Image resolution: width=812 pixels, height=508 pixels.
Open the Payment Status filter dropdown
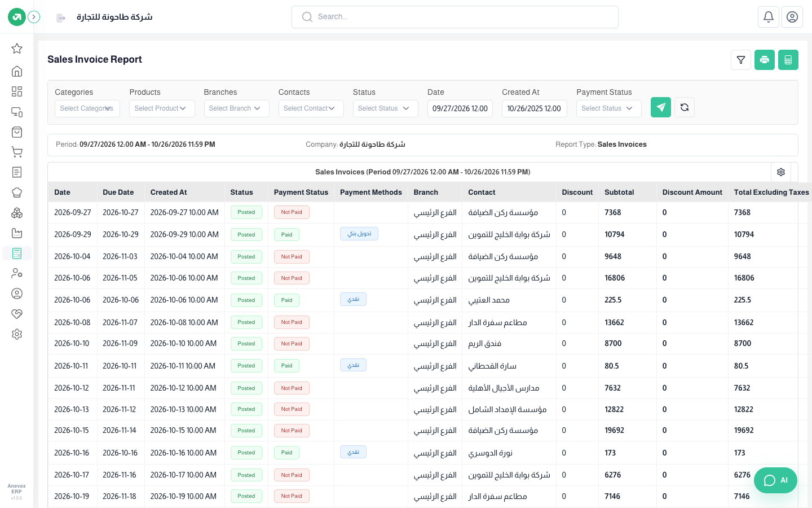tap(609, 108)
